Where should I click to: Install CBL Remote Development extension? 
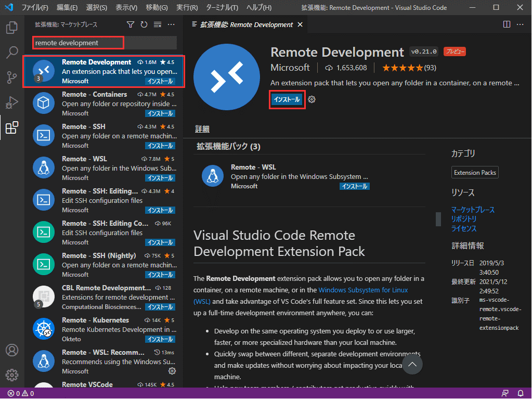160,307
